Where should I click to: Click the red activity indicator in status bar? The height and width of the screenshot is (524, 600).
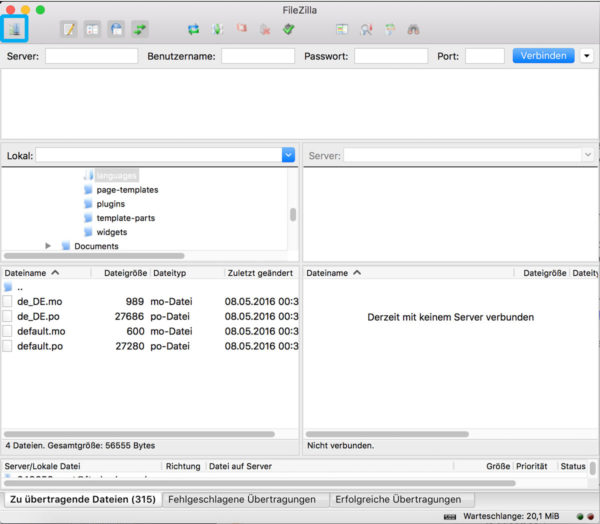(590, 517)
